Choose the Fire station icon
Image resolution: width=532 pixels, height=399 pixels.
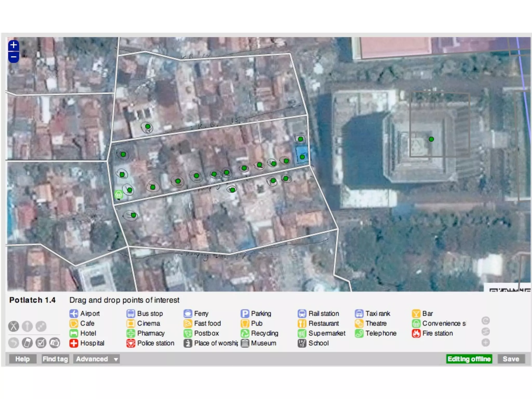coord(416,333)
